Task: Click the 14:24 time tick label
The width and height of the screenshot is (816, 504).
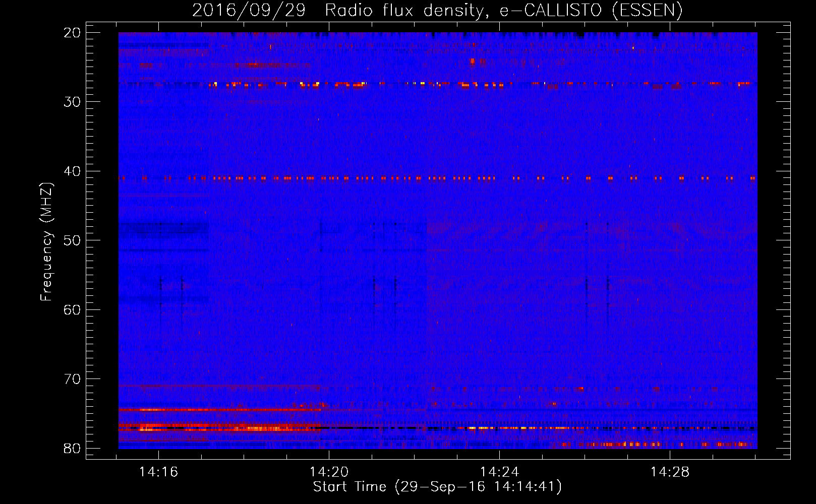Action: tap(499, 472)
